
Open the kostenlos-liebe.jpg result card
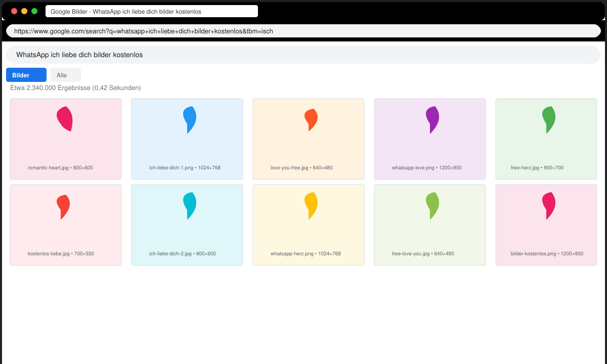click(66, 225)
